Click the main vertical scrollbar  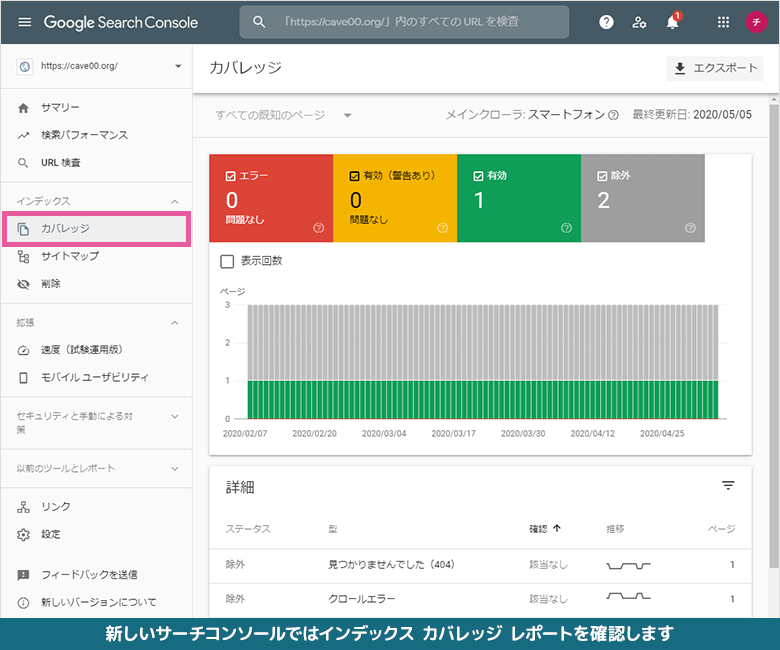click(x=774, y=336)
